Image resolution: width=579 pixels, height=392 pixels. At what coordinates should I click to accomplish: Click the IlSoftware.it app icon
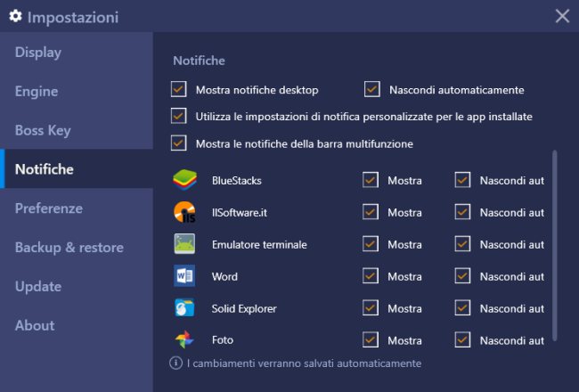[x=184, y=212]
